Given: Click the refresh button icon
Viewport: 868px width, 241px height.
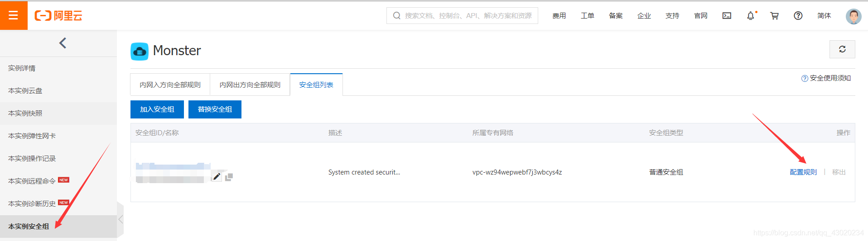Looking at the screenshot, I should tap(842, 49).
